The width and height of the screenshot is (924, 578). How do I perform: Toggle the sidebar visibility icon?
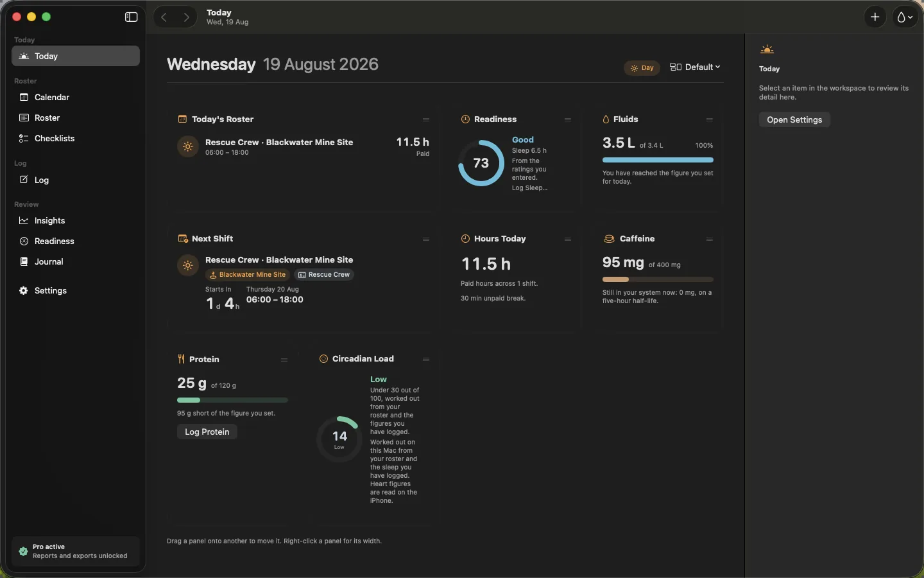(131, 17)
